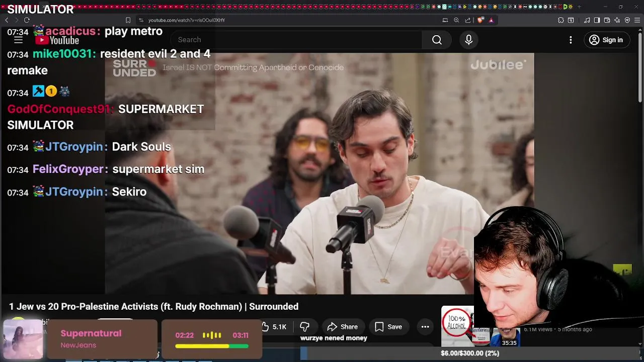Click the Sign in button
644x362 pixels.
pyautogui.click(x=606, y=40)
